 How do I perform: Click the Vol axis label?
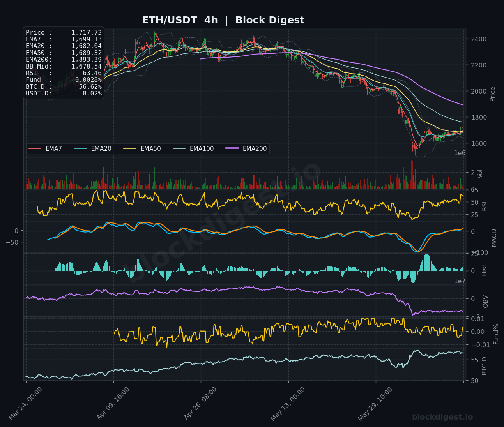[480, 174]
